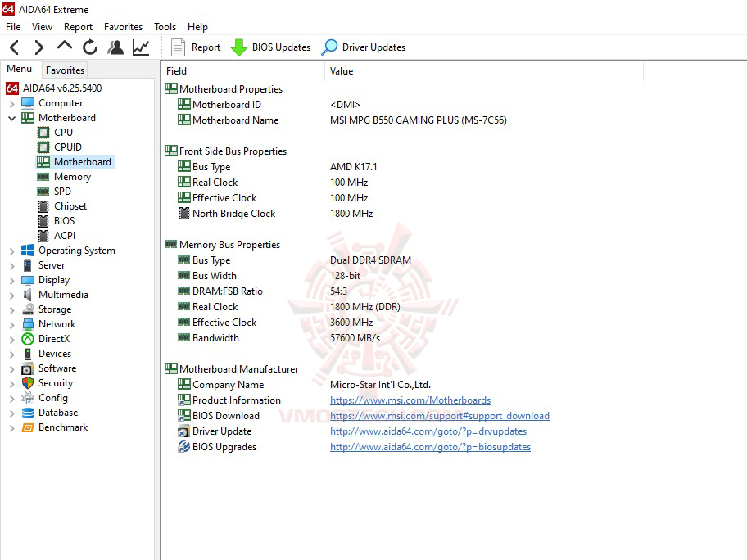Click the Storage disk icon
This screenshot has width=747, height=560.
point(28,309)
